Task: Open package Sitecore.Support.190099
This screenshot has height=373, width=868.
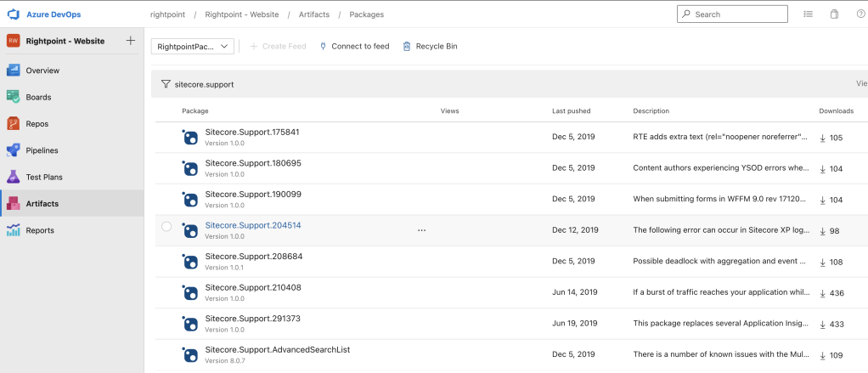Action: coord(253,195)
